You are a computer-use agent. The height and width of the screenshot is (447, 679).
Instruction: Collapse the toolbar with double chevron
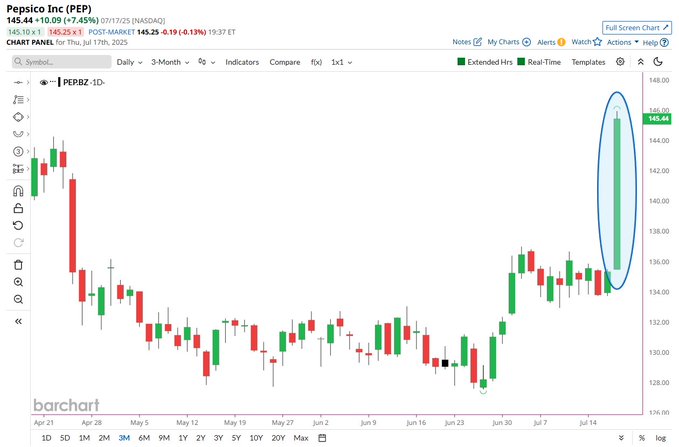(640, 62)
